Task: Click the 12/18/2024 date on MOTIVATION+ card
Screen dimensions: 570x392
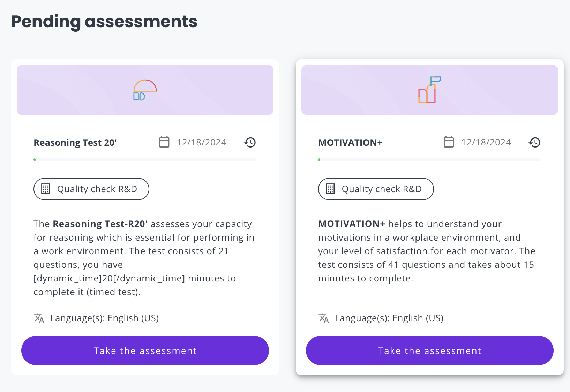Action: (486, 142)
